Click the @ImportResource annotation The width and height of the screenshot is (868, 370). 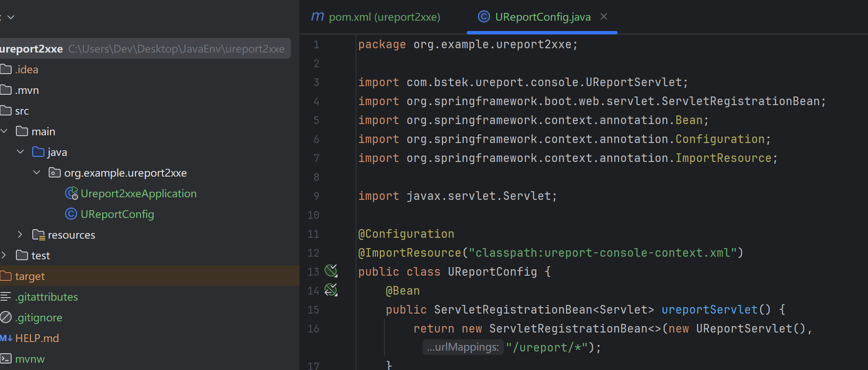(409, 253)
